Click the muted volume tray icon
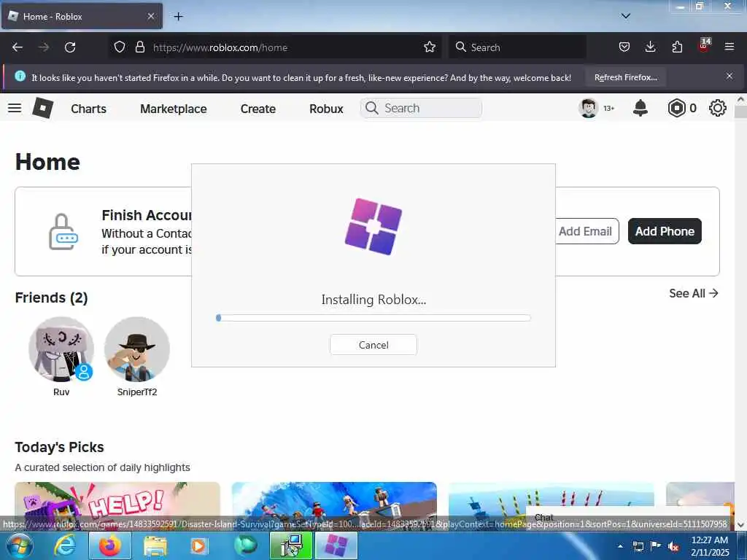 [x=673, y=547]
